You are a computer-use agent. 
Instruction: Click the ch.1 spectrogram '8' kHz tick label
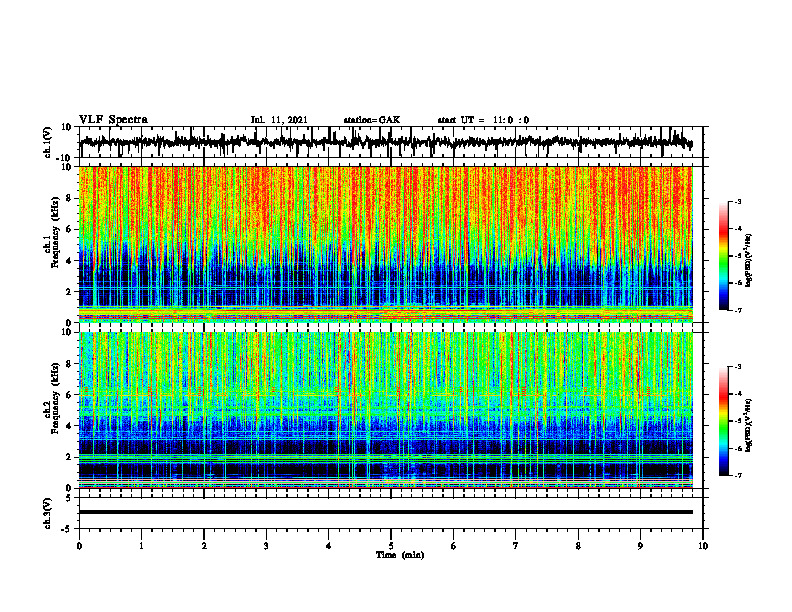point(69,198)
